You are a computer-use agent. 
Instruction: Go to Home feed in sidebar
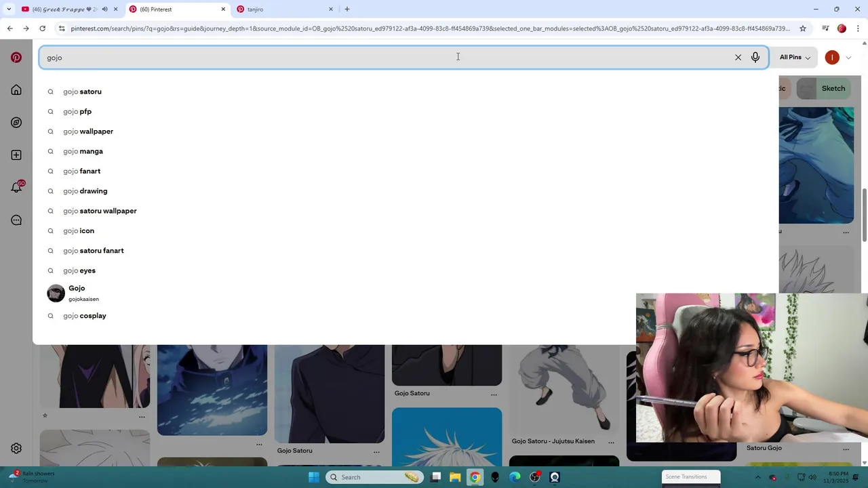pyautogui.click(x=16, y=90)
